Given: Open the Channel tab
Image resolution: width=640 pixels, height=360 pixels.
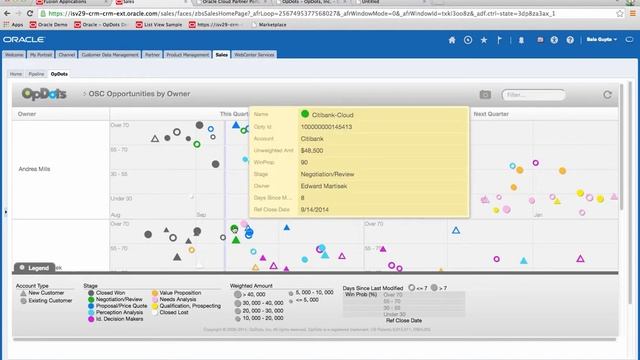Looking at the screenshot, I should tap(67, 55).
